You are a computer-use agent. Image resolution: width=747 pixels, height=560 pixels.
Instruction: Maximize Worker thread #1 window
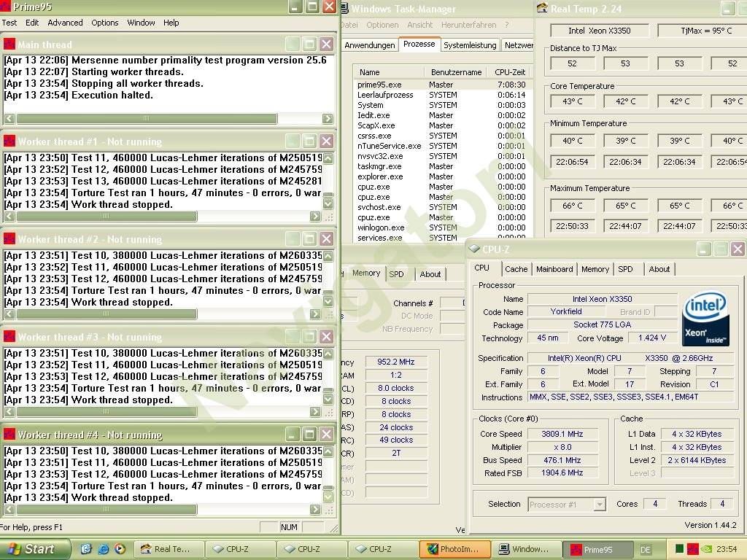point(309,141)
